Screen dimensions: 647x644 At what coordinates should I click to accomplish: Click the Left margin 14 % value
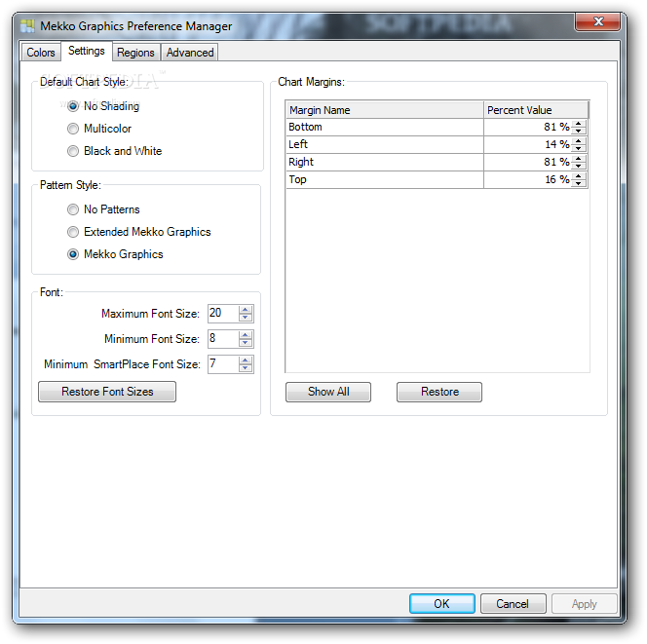(x=557, y=144)
